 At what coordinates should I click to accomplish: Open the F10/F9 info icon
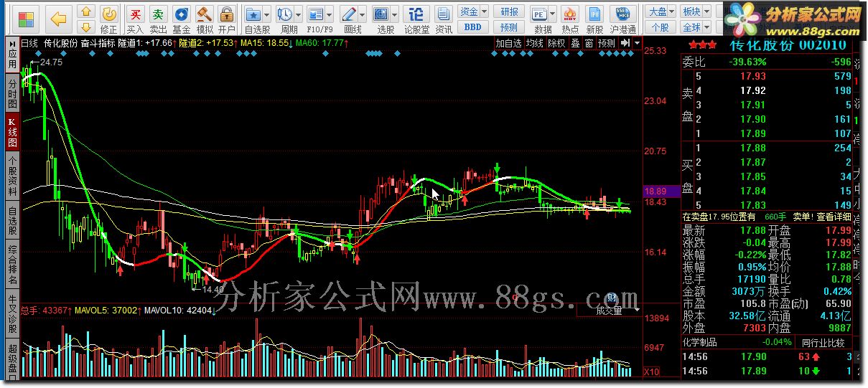tap(314, 14)
